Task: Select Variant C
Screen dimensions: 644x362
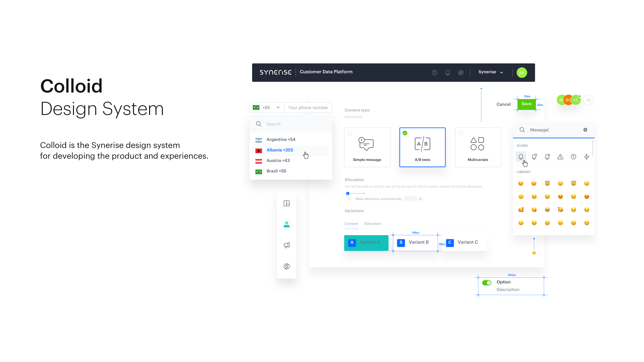Action: click(x=465, y=243)
